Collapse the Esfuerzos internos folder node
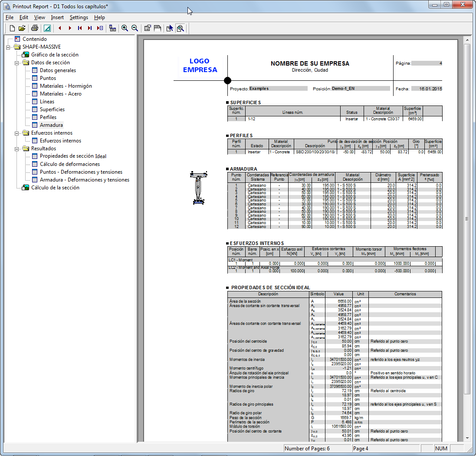Viewport: 476px width, 456px height. pos(16,133)
